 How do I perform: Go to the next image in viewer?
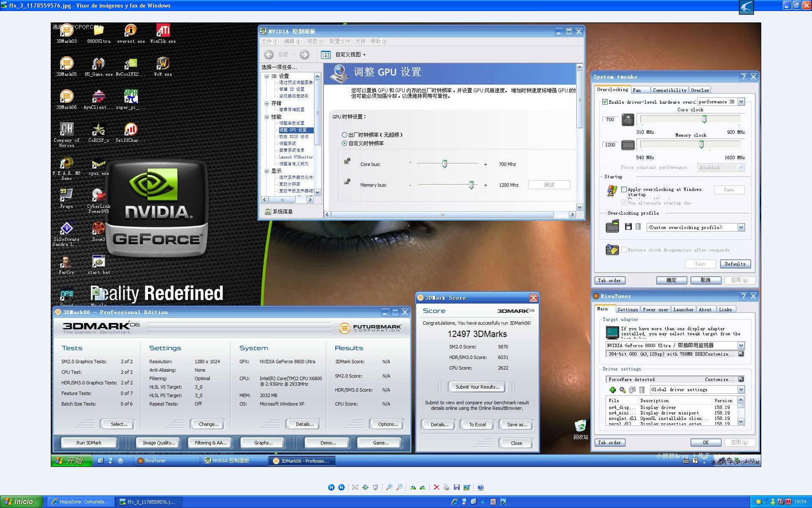point(341,487)
